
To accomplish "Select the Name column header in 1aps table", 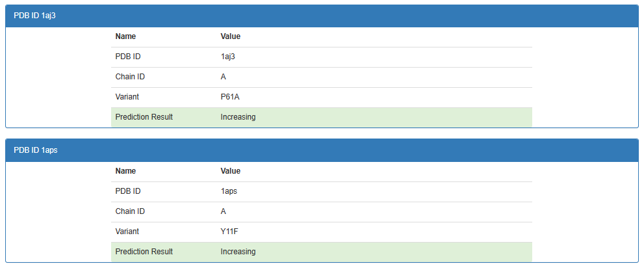I will (125, 170).
